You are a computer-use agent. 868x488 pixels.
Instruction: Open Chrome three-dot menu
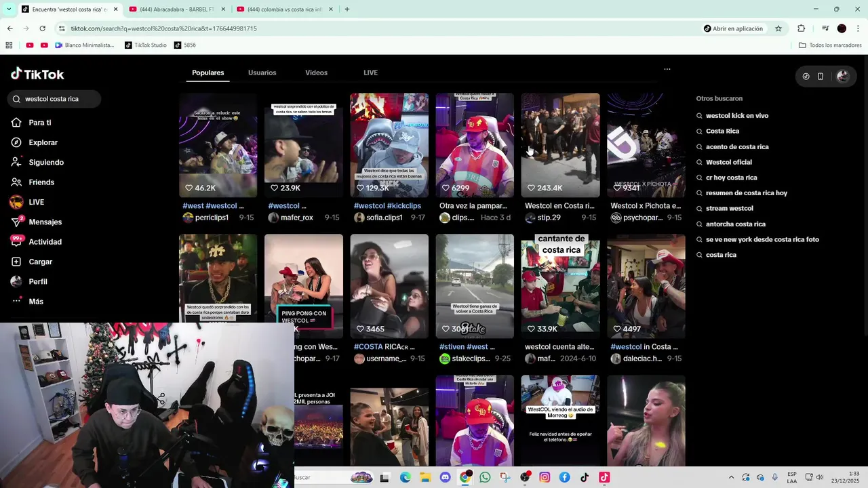pyautogui.click(x=859, y=28)
